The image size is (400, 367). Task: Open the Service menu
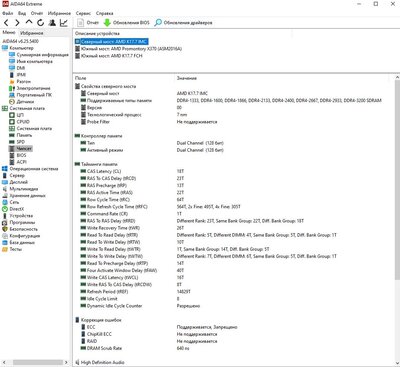(x=83, y=13)
